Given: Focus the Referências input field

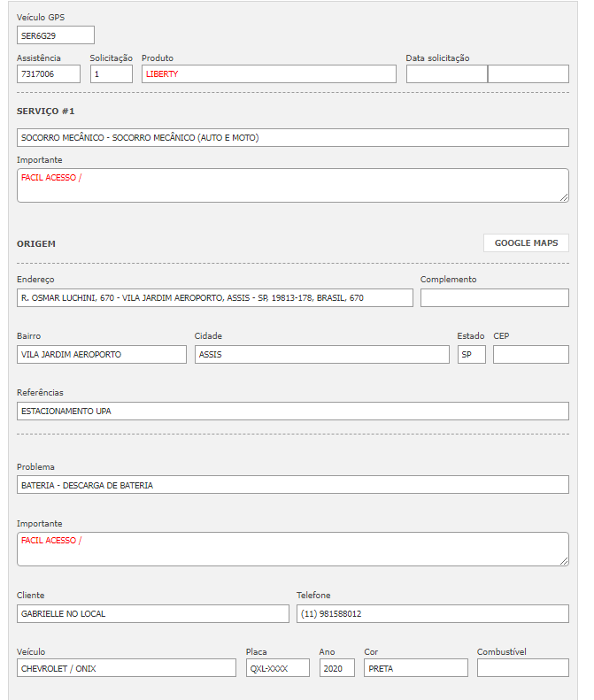Looking at the screenshot, I should click(x=292, y=412).
